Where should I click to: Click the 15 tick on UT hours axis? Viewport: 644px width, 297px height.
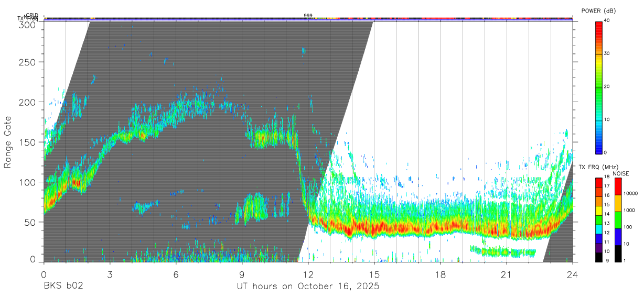click(x=374, y=274)
